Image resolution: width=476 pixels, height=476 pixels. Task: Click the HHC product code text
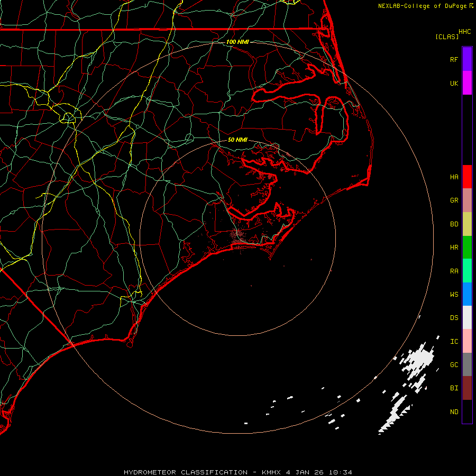coord(464,32)
